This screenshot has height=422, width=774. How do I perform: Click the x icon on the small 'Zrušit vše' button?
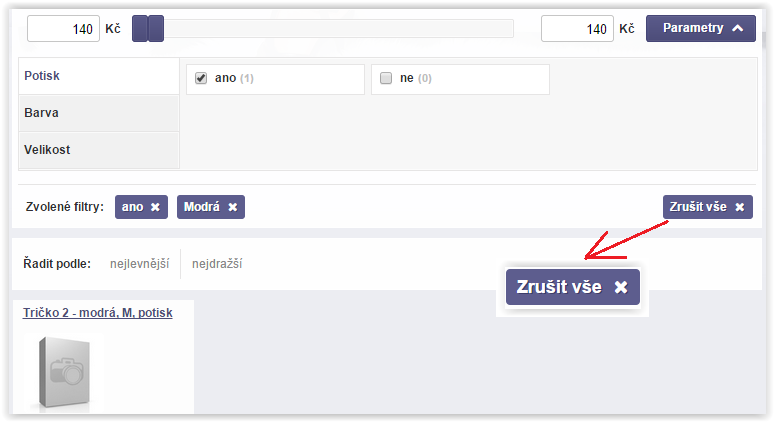click(x=739, y=207)
